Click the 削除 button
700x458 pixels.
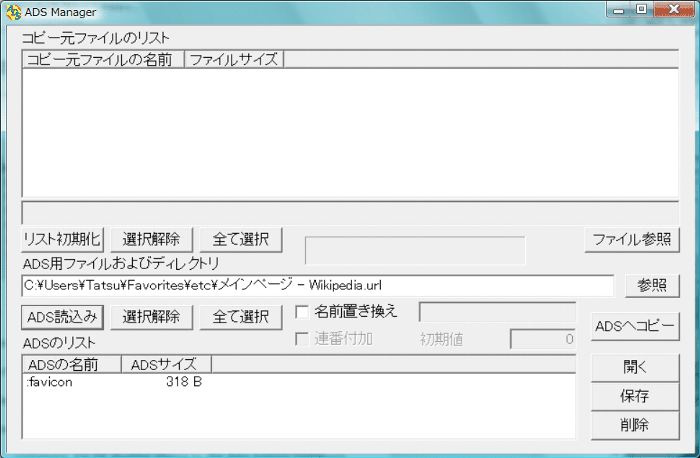[x=635, y=425]
